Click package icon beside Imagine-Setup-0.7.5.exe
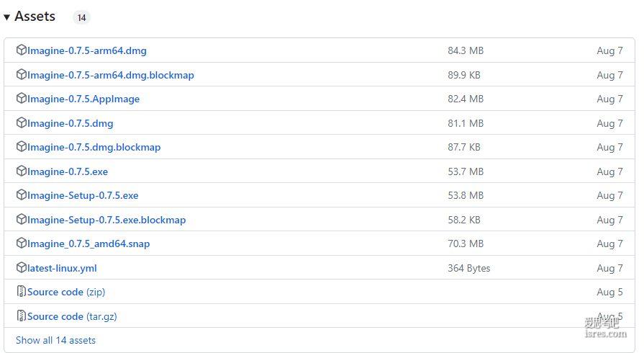The image size is (644, 353). click(22, 195)
